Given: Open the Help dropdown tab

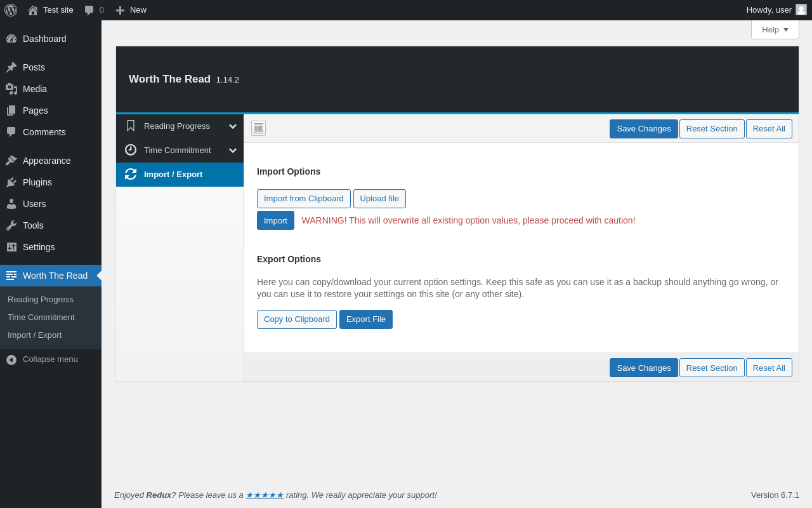Looking at the screenshot, I should pos(775,30).
